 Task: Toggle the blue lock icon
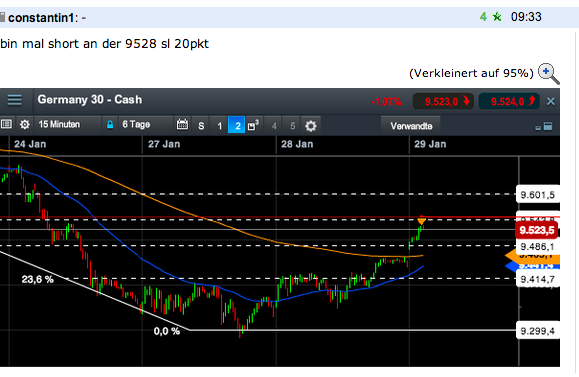coord(110,125)
